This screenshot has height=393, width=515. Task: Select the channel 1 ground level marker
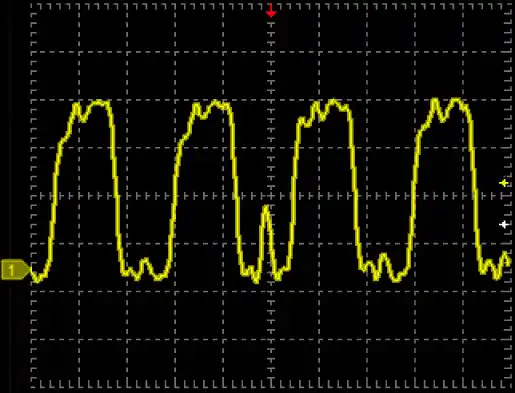[15, 270]
